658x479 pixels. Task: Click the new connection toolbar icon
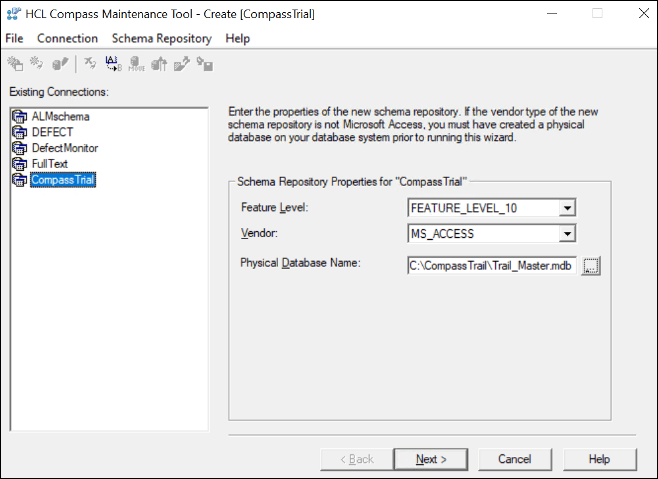(x=37, y=63)
